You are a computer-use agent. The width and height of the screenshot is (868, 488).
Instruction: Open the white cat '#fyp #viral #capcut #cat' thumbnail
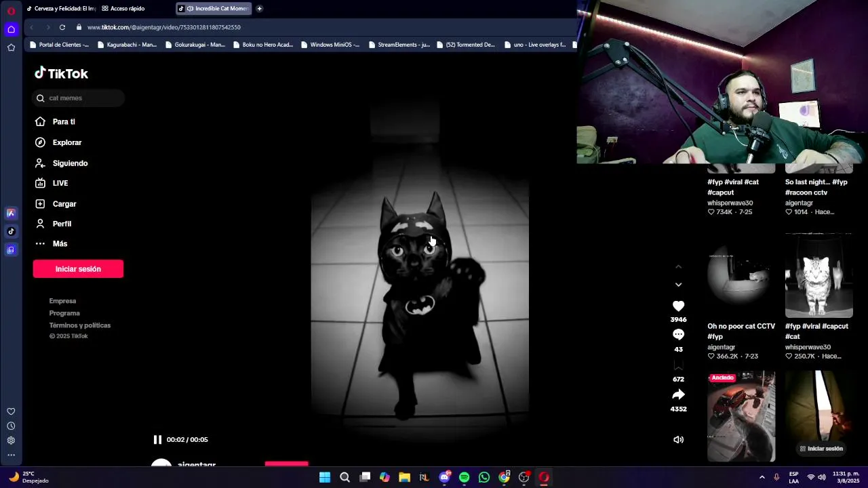coord(818,275)
